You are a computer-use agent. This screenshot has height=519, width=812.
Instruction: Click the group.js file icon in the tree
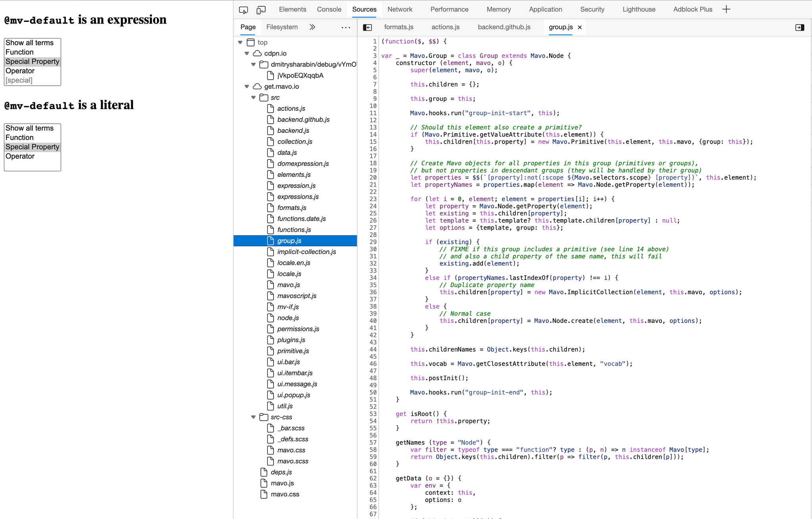tap(271, 241)
